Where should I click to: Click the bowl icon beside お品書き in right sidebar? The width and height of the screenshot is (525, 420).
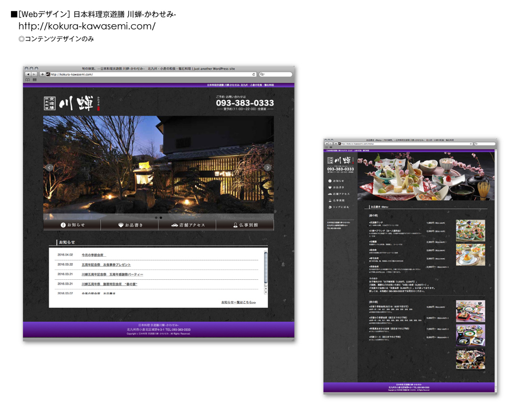click(330, 187)
